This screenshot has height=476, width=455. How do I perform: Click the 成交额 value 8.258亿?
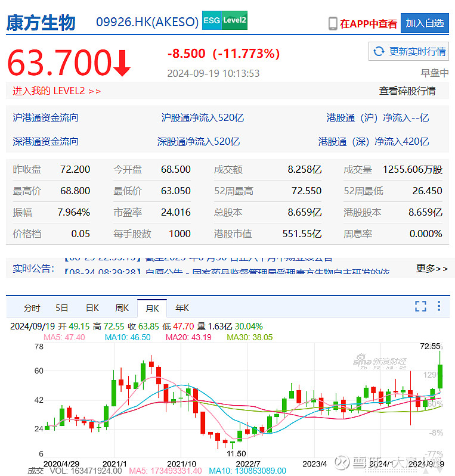click(305, 169)
